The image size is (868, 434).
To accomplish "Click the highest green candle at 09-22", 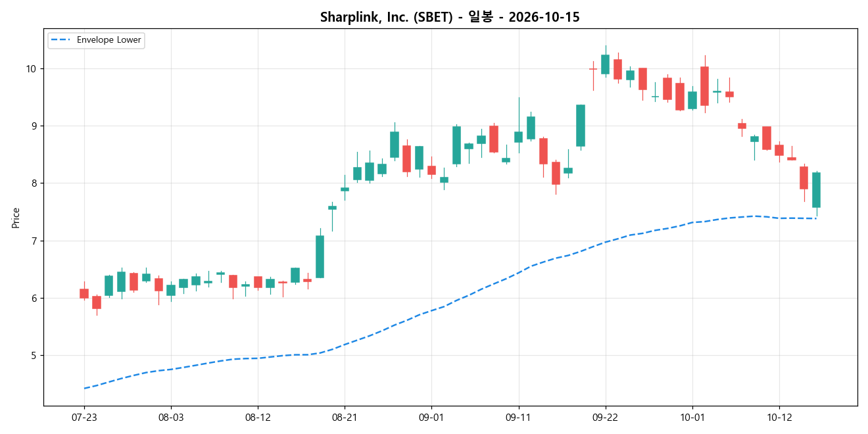I will pos(606,64).
